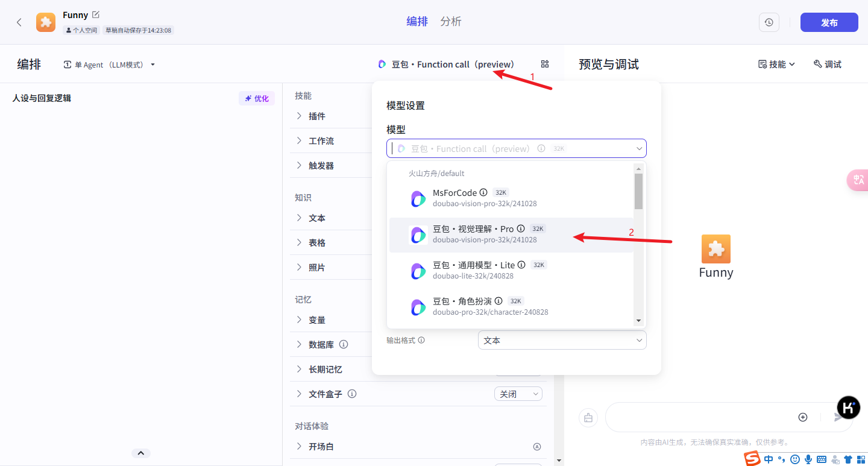Edit the bot name Funny with pencil icon
This screenshot has height=466, width=868.
point(96,14)
